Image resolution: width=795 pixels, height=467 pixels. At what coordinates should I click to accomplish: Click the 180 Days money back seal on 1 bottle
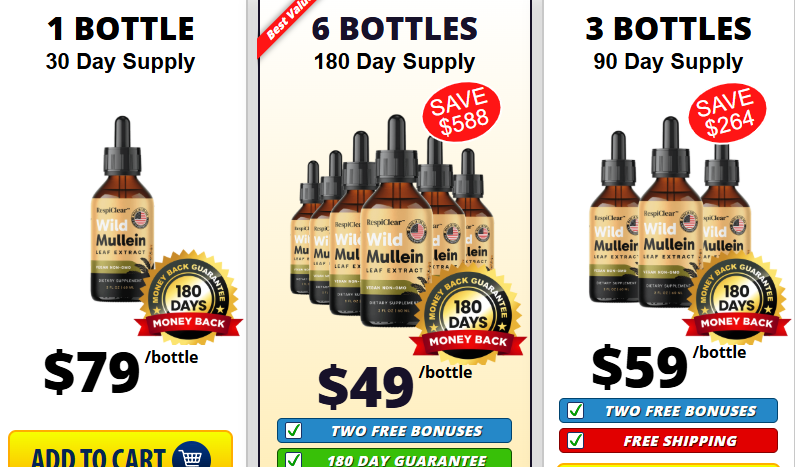tap(189, 296)
